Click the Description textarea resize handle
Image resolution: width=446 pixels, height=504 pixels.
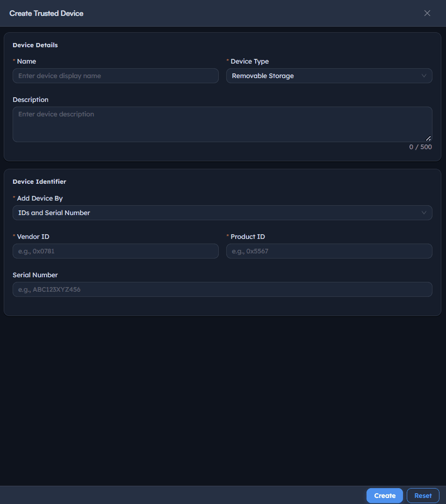point(428,138)
